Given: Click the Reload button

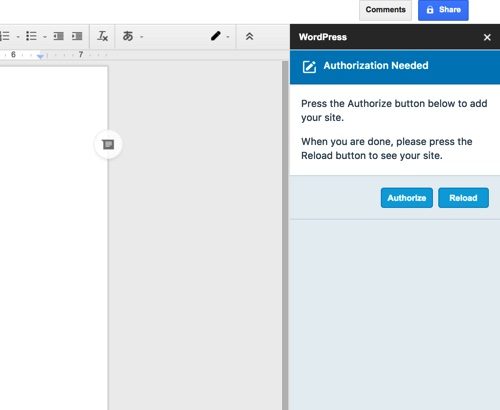Looking at the screenshot, I should coord(463,198).
